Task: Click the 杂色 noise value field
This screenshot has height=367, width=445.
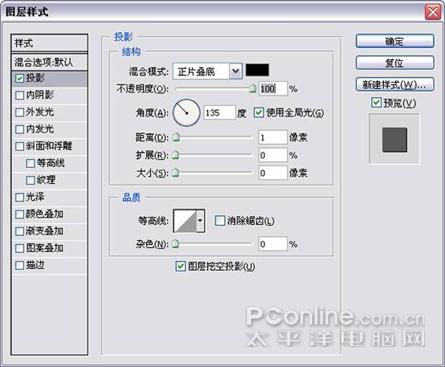Action: (x=273, y=244)
